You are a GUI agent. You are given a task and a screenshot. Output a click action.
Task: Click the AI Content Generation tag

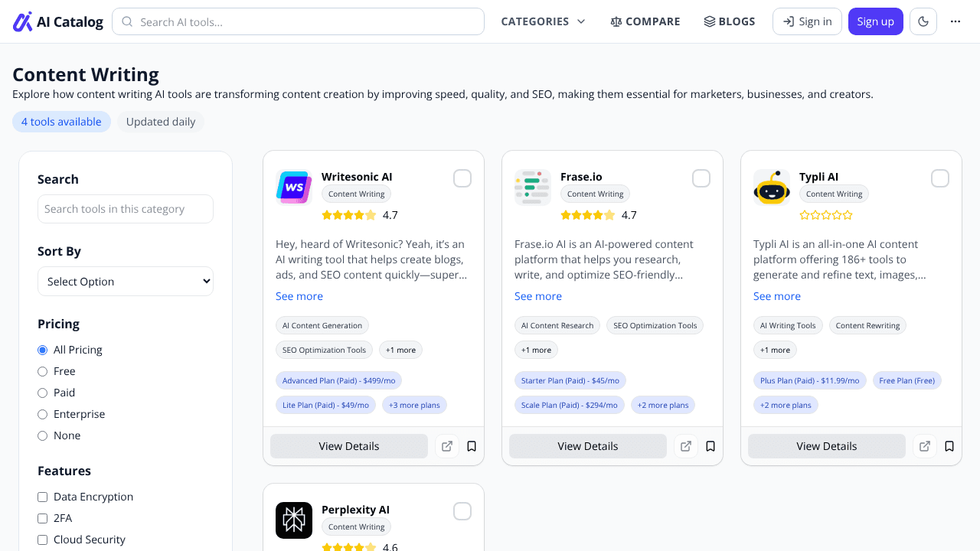(322, 325)
